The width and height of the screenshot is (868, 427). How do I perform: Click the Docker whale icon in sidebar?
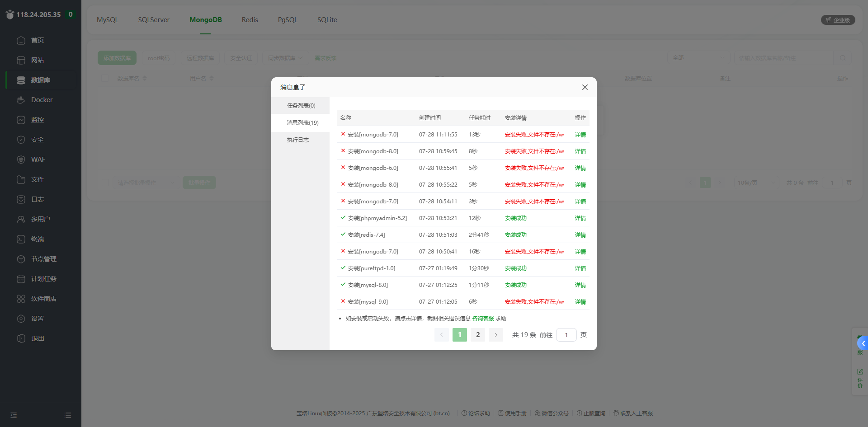[x=21, y=100]
